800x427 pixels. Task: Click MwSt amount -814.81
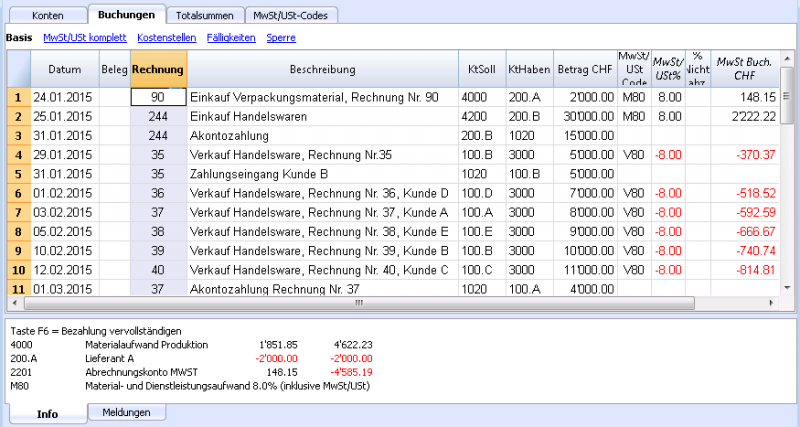point(745,270)
